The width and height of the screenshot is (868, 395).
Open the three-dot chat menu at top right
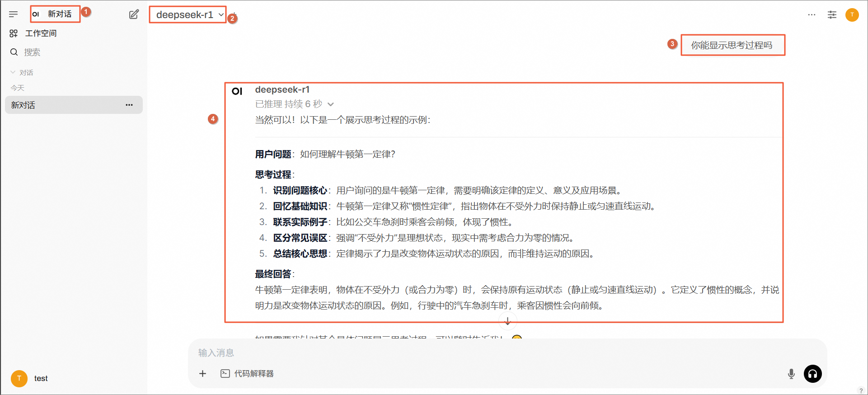[x=812, y=15]
